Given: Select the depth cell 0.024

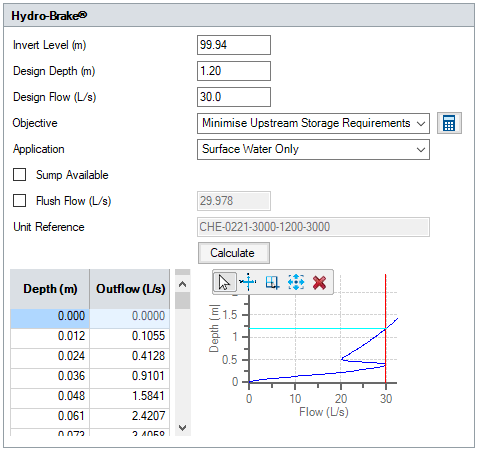Looking at the screenshot, I should coord(50,358).
